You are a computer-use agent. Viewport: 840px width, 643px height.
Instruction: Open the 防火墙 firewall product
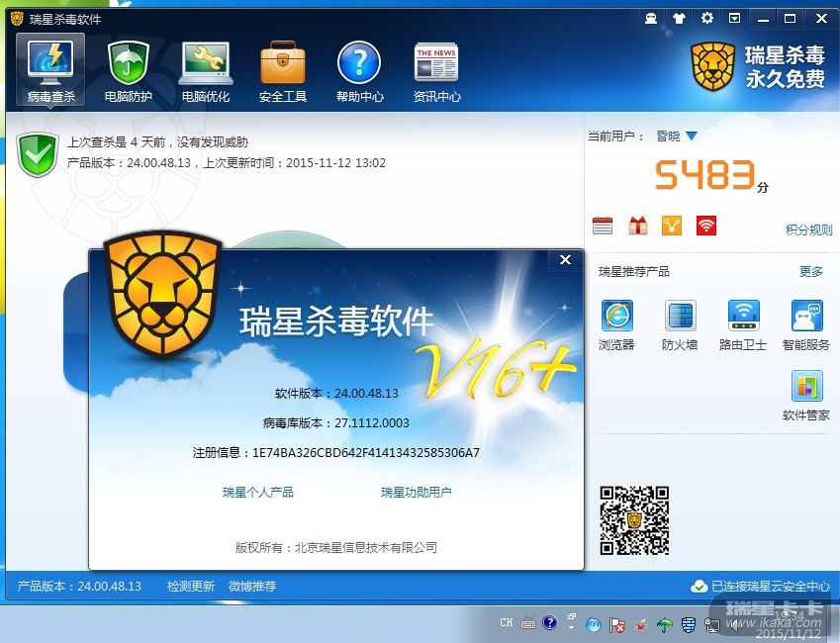[x=680, y=325]
